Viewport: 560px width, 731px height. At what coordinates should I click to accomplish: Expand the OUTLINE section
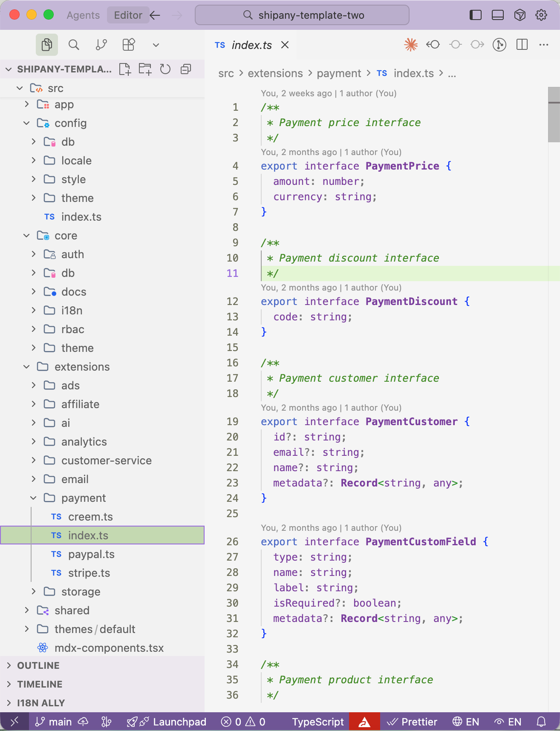pyautogui.click(x=38, y=665)
